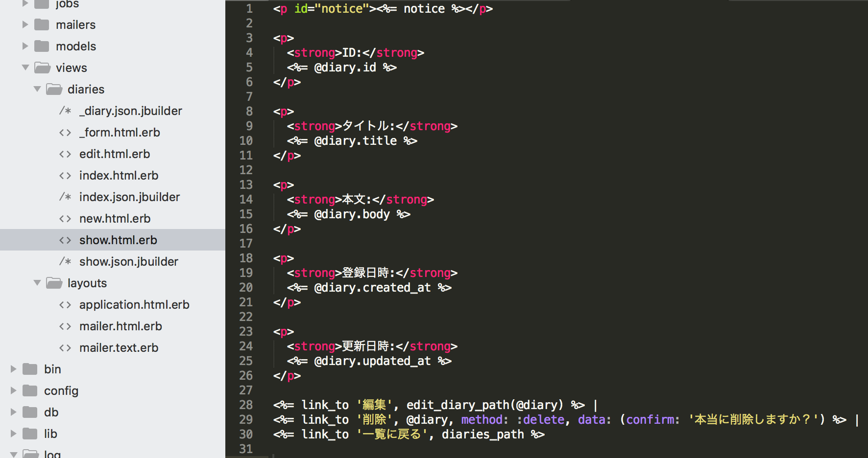Click 'id="notice"' attribute on line 1

coord(332,9)
